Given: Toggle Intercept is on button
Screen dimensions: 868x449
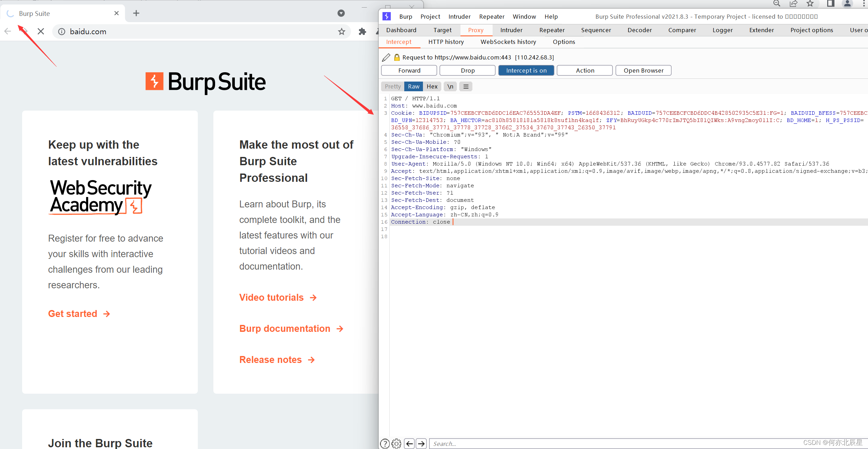Looking at the screenshot, I should 526,71.
